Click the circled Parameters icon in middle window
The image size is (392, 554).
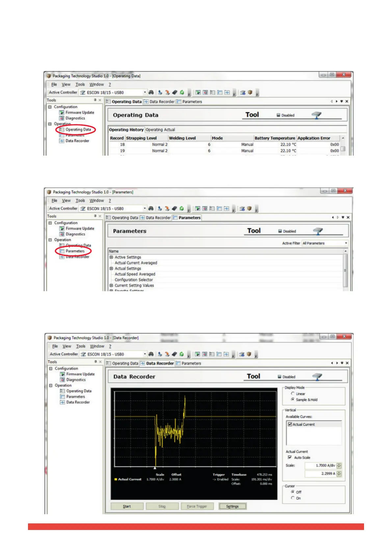(62, 251)
